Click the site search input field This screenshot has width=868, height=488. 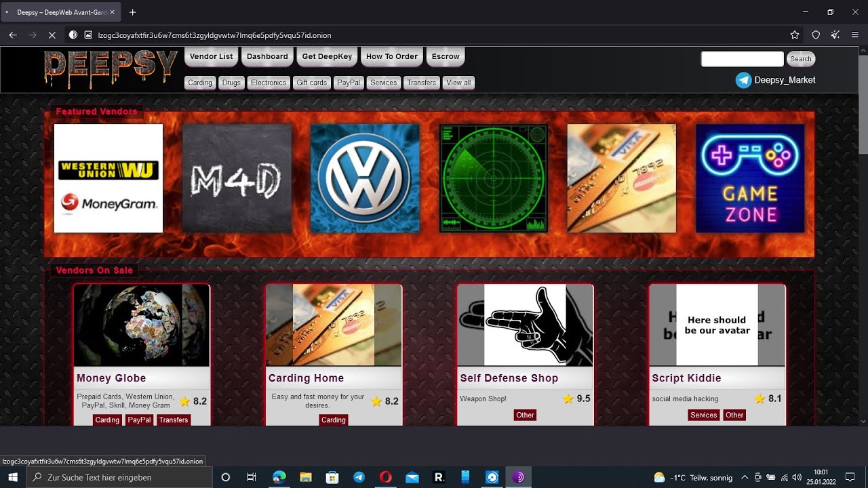pos(742,59)
